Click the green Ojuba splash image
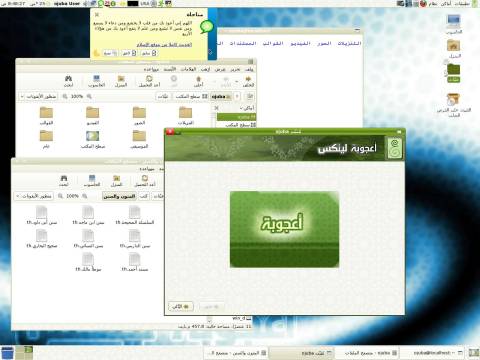This screenshot has width=480, height=360. click(x=284, y=229)
